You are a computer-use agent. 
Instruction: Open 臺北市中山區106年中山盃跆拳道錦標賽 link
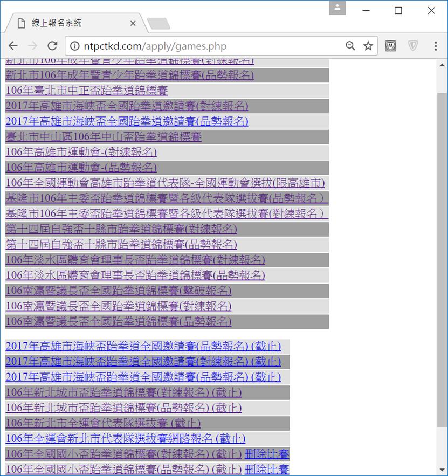tap(104, 137)
